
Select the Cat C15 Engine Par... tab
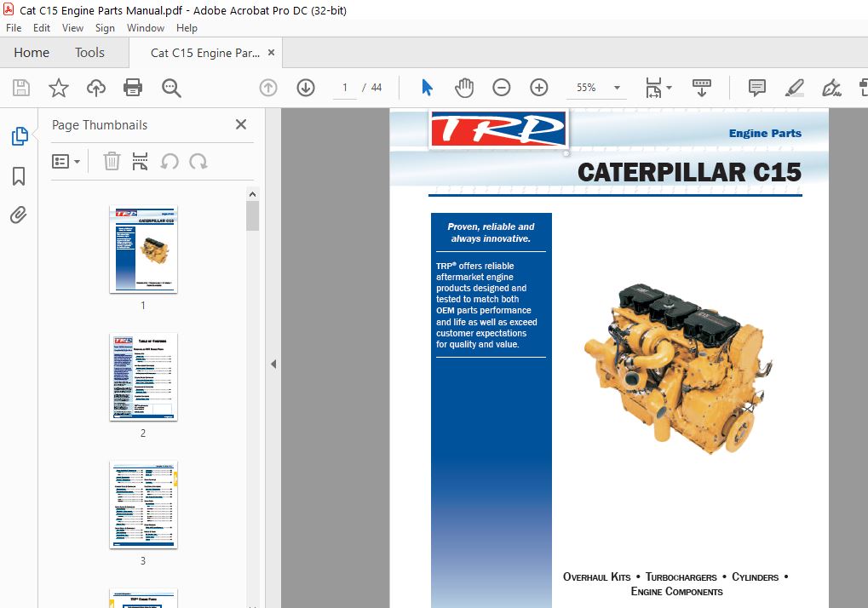pyautogui.click(x=204, y=53)
